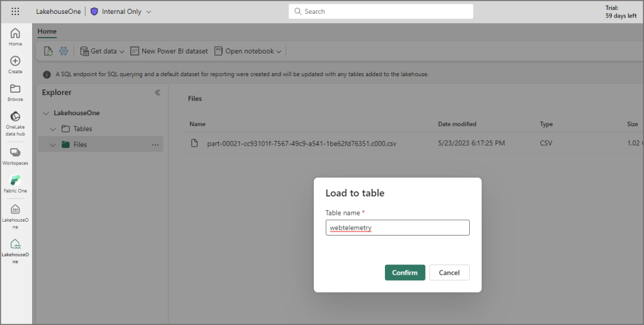Open the Open notebook dropdown

(248, 51)
